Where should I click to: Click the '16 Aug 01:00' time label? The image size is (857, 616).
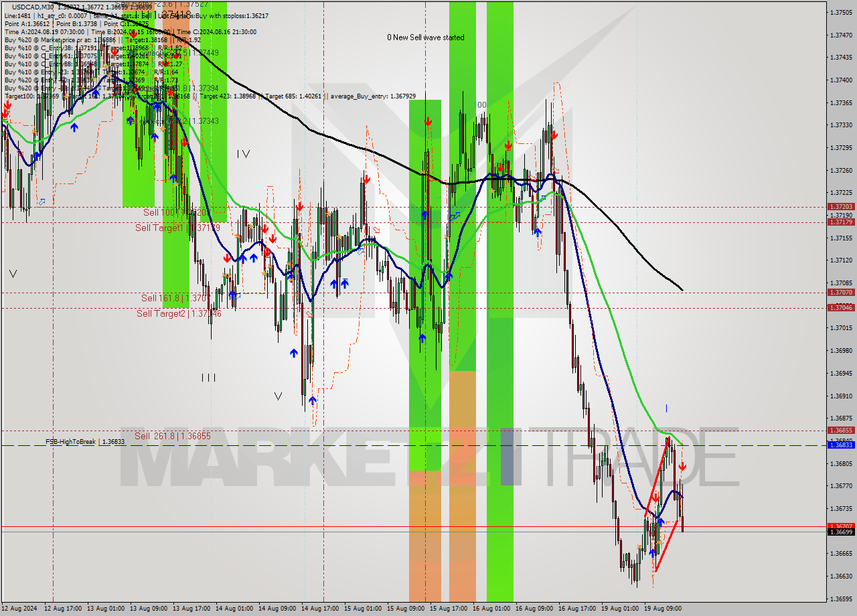(x=491, y=609)
